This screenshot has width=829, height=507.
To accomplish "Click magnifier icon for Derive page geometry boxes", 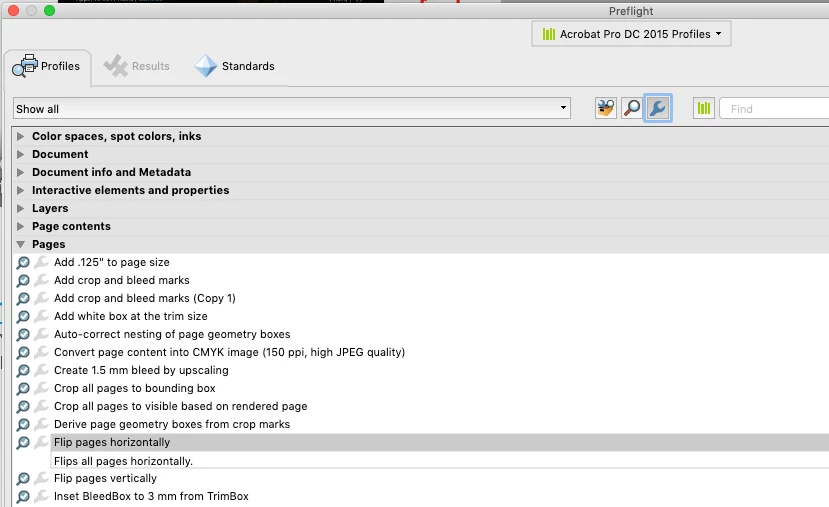I will [x=23, y=424].
